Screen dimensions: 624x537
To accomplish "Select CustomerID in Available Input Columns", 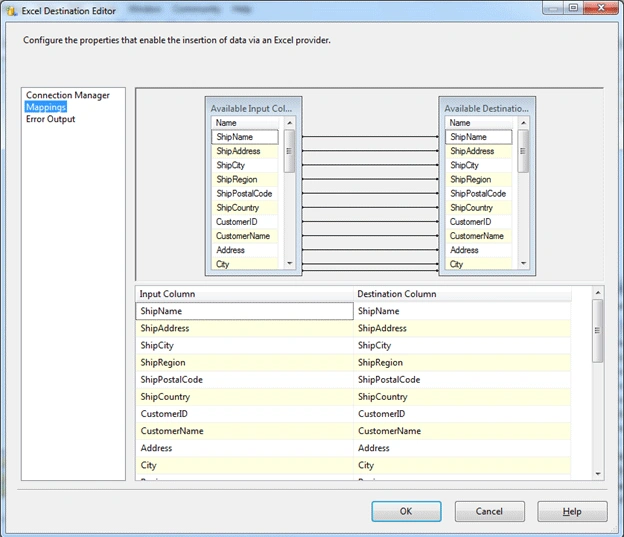I will (245, 222).
